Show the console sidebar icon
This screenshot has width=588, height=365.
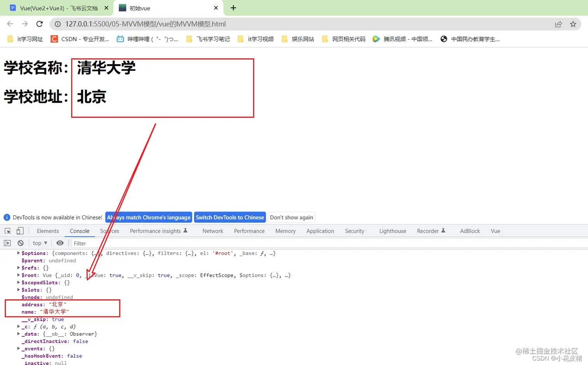pos(7,243)
